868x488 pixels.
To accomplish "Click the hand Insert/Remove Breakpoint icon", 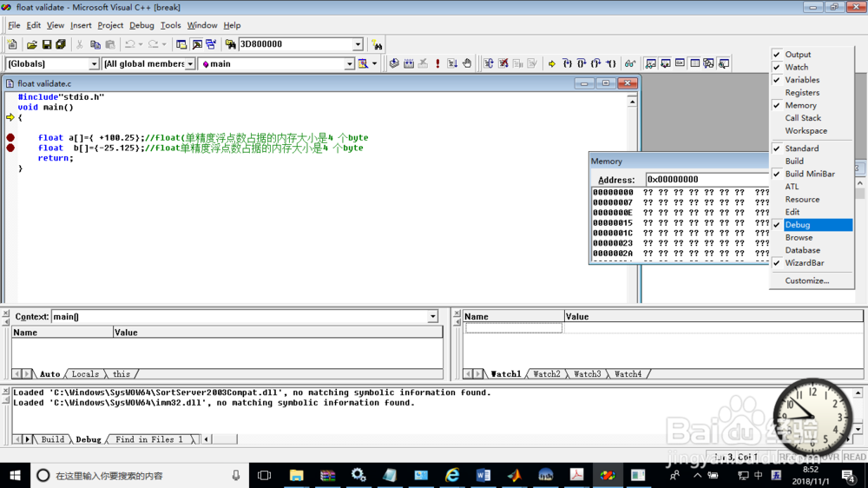I will 467,63.
